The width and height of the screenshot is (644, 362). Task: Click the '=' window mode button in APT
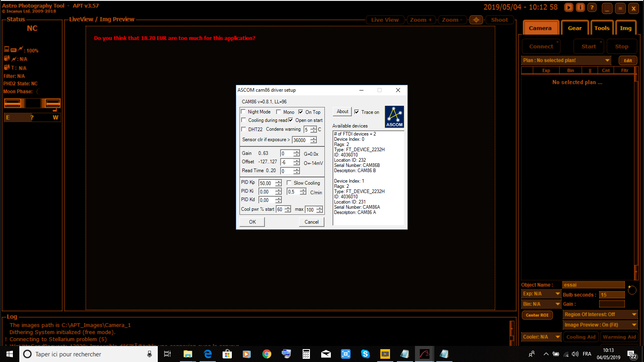tap(620, 8)
